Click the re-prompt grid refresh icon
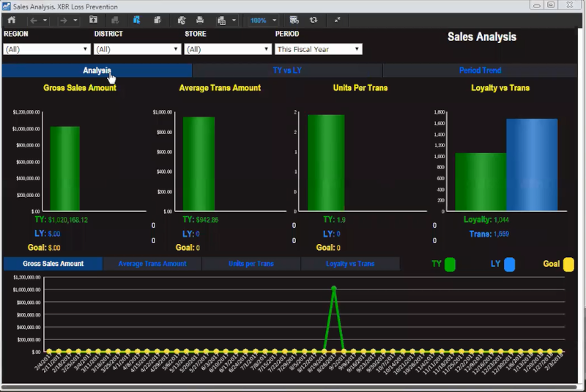Image resolution: width=586 pixels, height=392 pixels. tap(294, 21)
